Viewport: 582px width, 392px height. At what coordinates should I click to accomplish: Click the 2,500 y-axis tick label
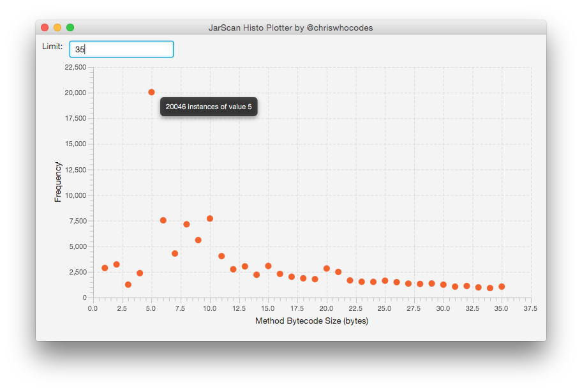(78, 273)
